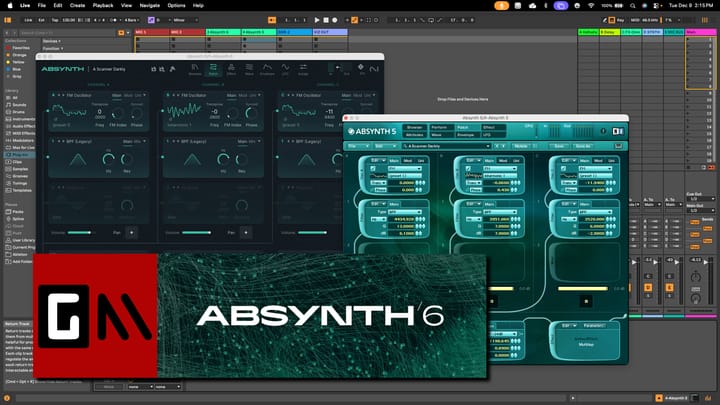Open the Live menu
The width and height of the screenshot is (720, 405).
click(x=25, y=6)
